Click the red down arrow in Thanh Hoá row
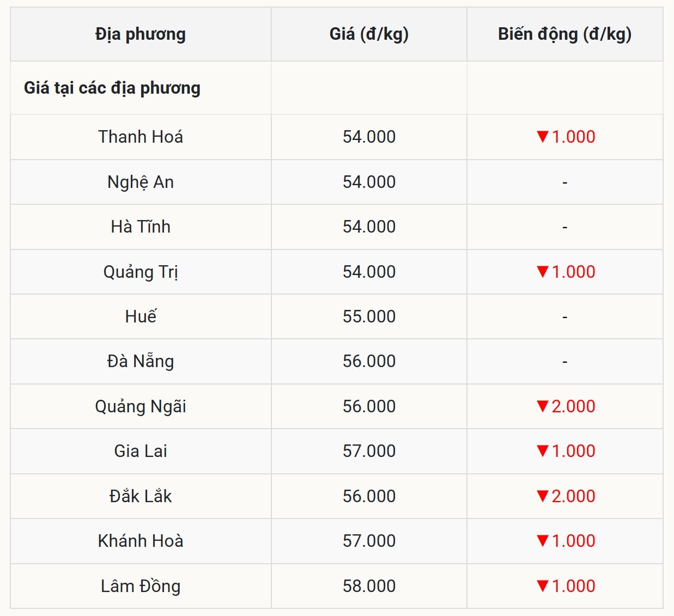This screenshot has height=616, width=674. click(x=542, y=136)
